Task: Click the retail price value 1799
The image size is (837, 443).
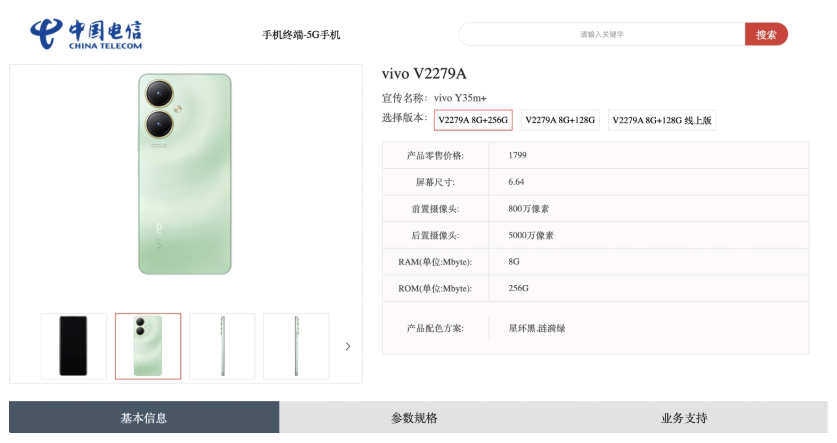Action: (517, 155)
